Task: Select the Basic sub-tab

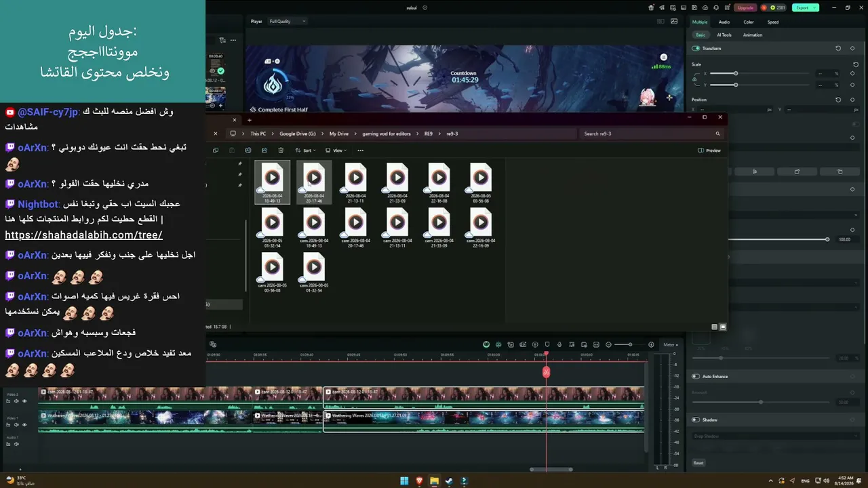Action: click(x=701, y=35)
